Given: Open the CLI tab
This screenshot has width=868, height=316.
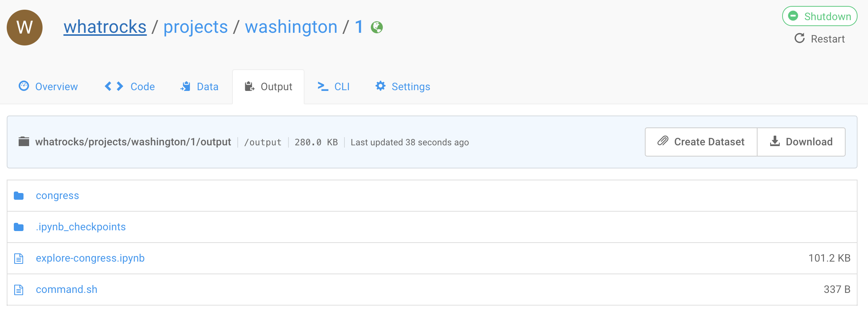Looking at the screenshot, I should point(334,86).
